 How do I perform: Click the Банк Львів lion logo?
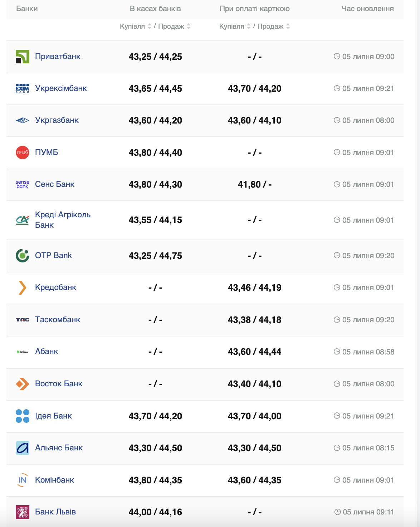click(x=22, y=512)
